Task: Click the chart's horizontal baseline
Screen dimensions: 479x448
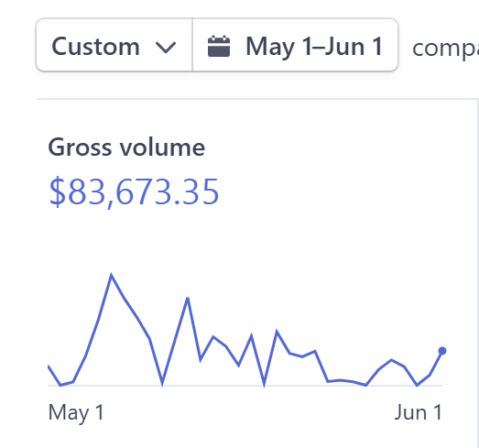Action: (x=245, y=386)
